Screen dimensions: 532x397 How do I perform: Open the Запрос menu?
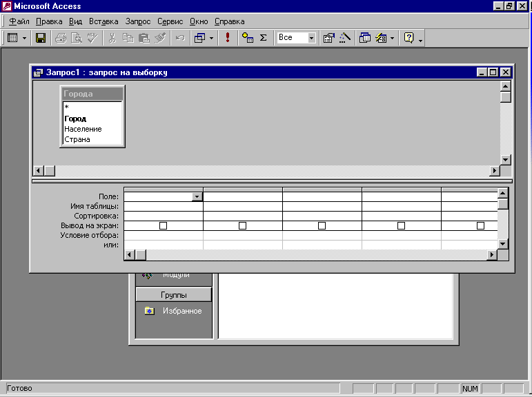point(138,21)
